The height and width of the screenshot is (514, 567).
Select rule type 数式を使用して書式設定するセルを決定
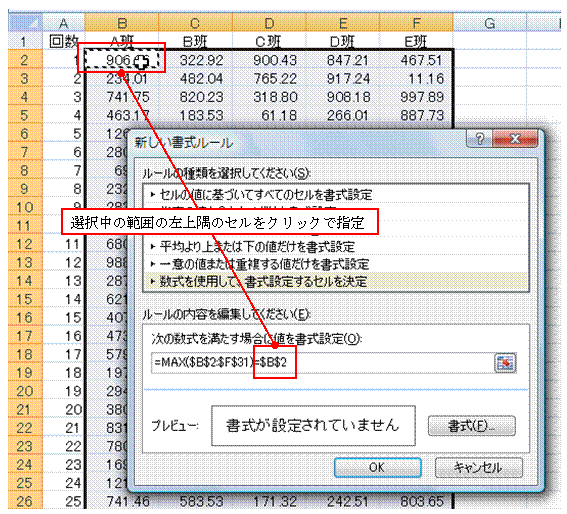pos(336,281)
